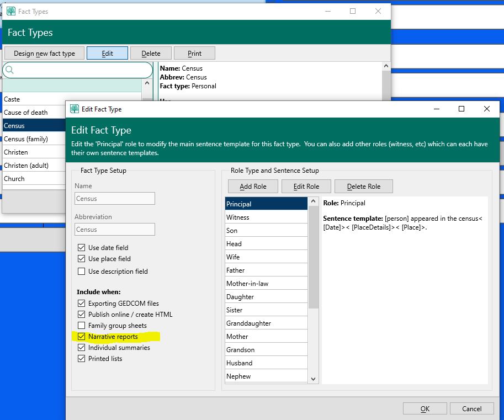Confirm changes with the OK button
This screenshot has height=420, width=504.
click(x=425, y=409)
